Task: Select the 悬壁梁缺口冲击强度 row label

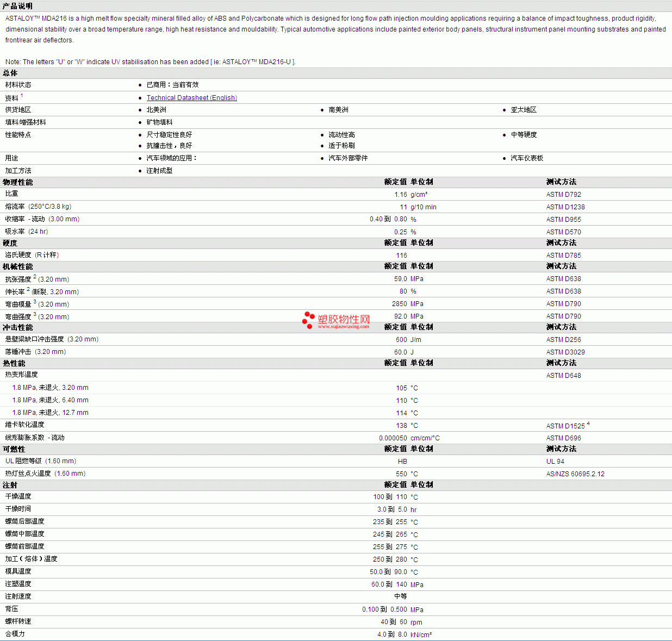Action: coord(52,339)
